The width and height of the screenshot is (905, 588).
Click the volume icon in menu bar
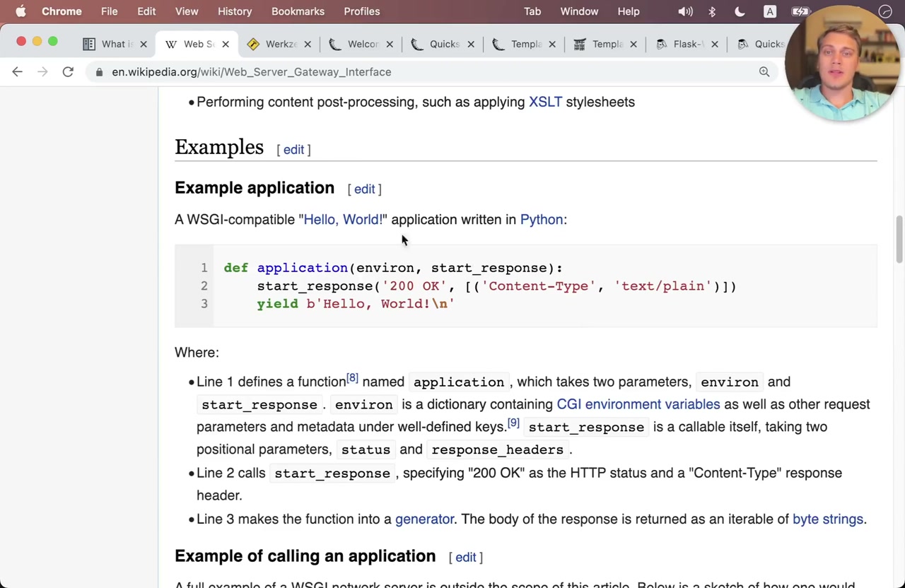(x=685, y=11)
